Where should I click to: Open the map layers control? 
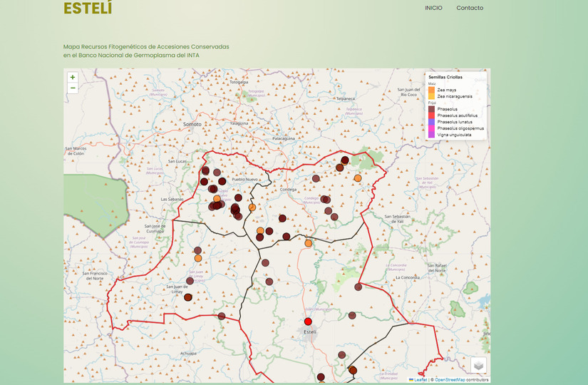[478, 364]
